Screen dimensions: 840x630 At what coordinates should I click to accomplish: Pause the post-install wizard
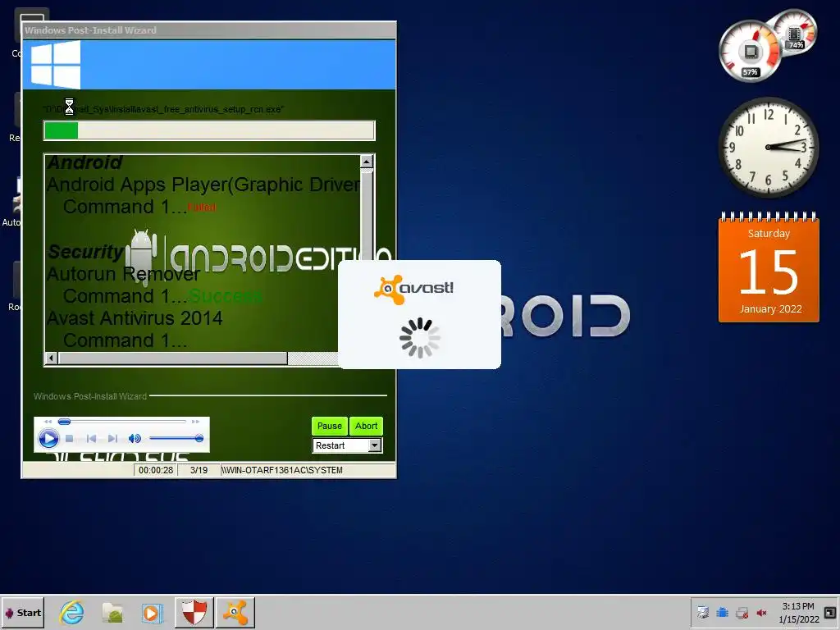[330, 426]
